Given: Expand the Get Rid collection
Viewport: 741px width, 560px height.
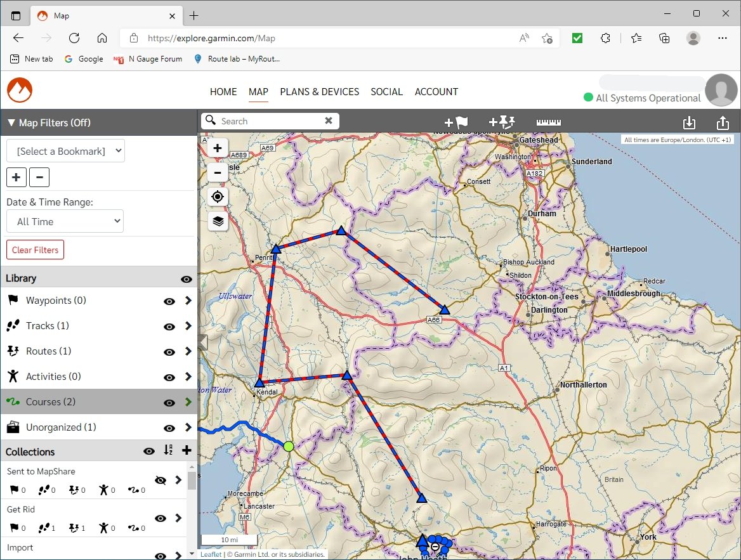Looking at the screenshot, I should pos(178,518).
